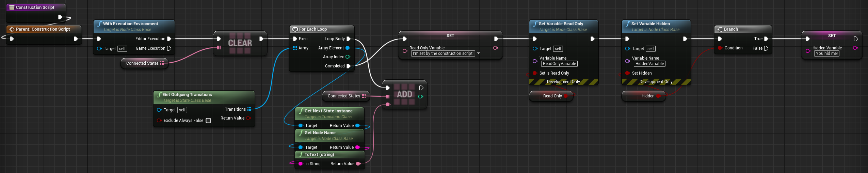Select the CLEAR array node
Viewport: 868px width, 173px height.
[x=240, y=43]
